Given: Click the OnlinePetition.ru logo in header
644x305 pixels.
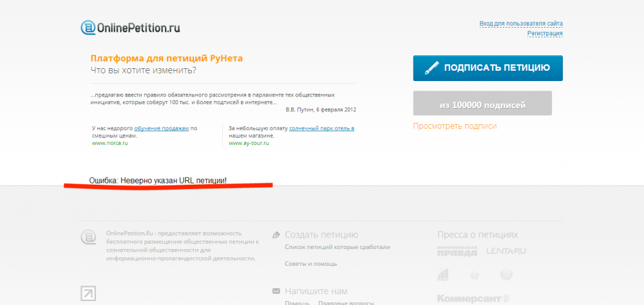Looking at the screenshot, I should 130,28.
